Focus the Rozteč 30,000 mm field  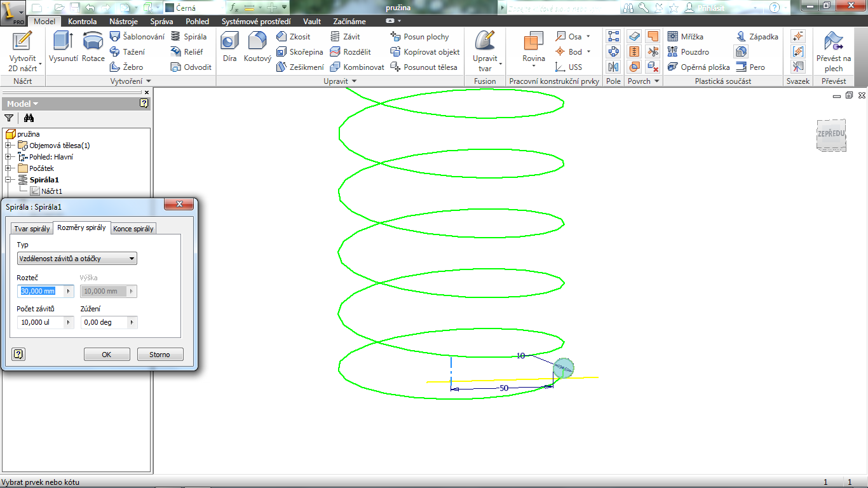[x=41, y=291]
